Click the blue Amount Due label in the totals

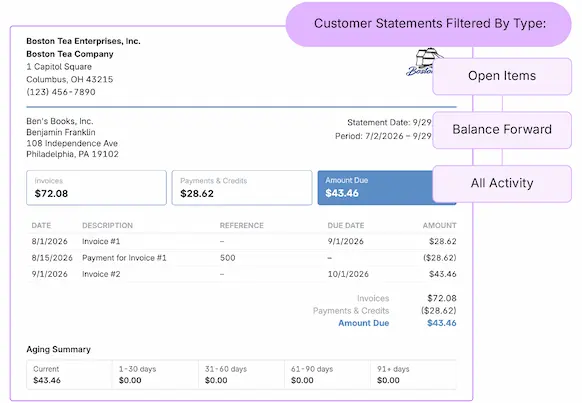(363, 323)
